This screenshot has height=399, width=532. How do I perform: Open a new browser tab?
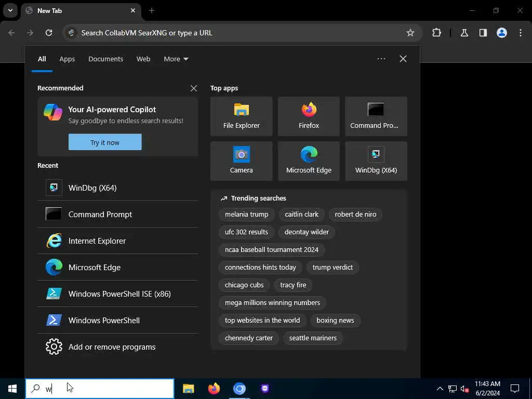coord(152,10)
